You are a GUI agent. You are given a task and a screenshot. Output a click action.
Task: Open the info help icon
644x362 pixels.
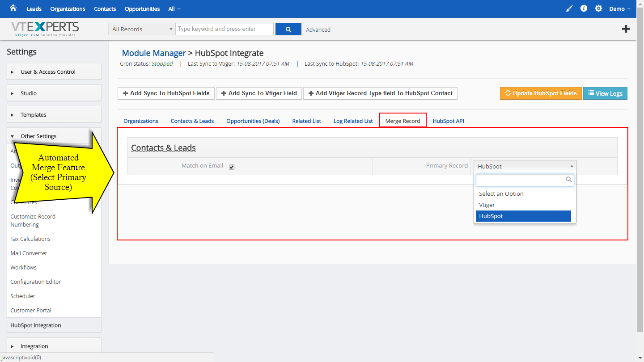[x=584, y=8]
